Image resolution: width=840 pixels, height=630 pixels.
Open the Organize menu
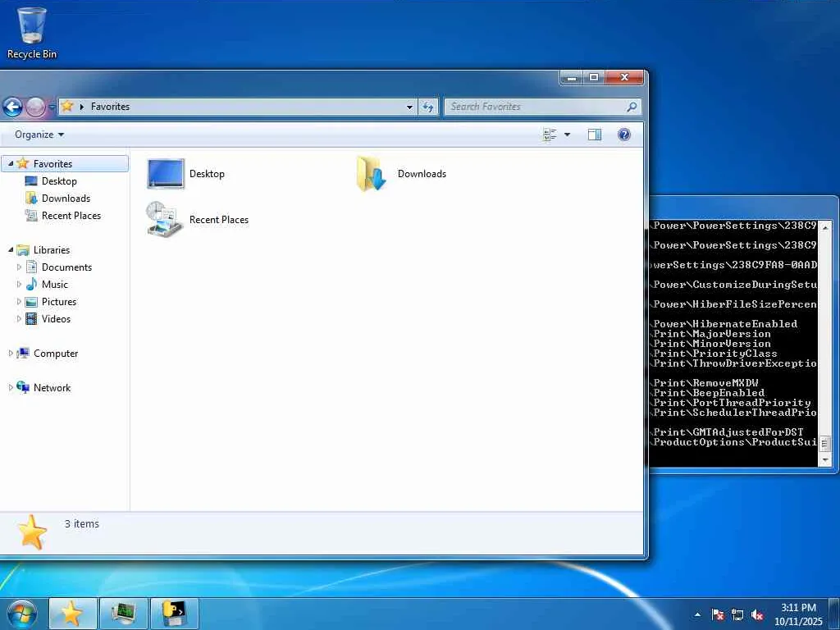tap(39, 135)
